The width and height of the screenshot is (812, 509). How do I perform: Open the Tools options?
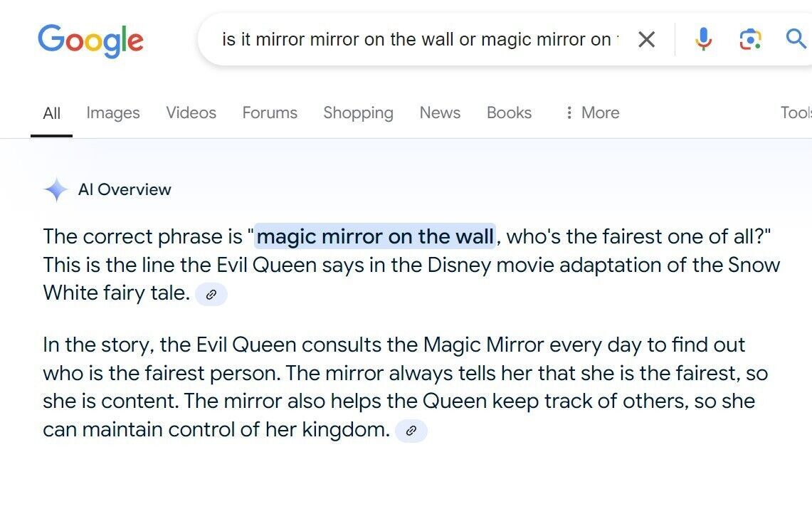click(796, 112)
